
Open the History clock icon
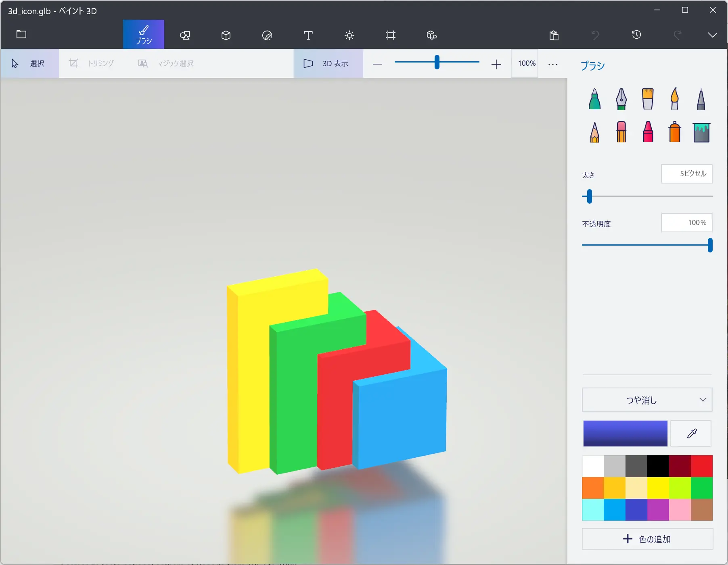636,35
